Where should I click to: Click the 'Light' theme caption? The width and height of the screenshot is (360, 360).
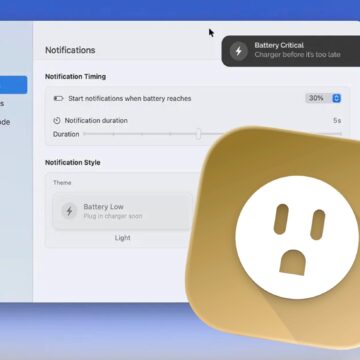point(123,238)
